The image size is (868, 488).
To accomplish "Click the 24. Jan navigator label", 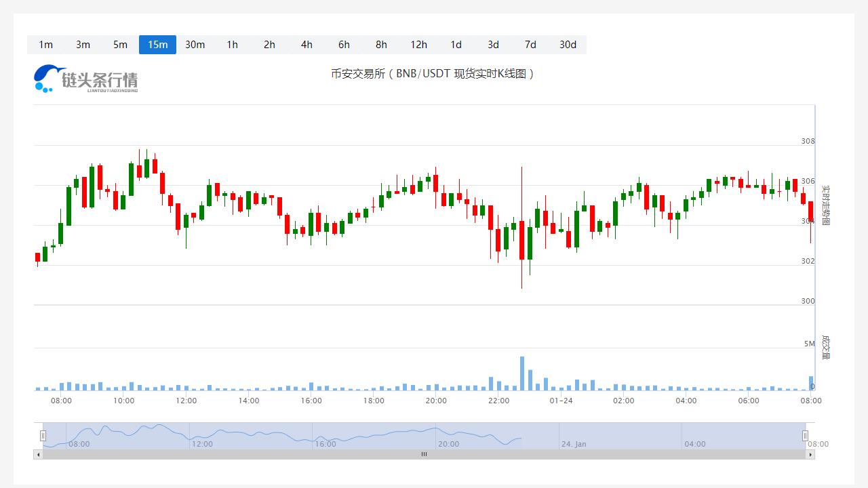I will tap(574, 444).
